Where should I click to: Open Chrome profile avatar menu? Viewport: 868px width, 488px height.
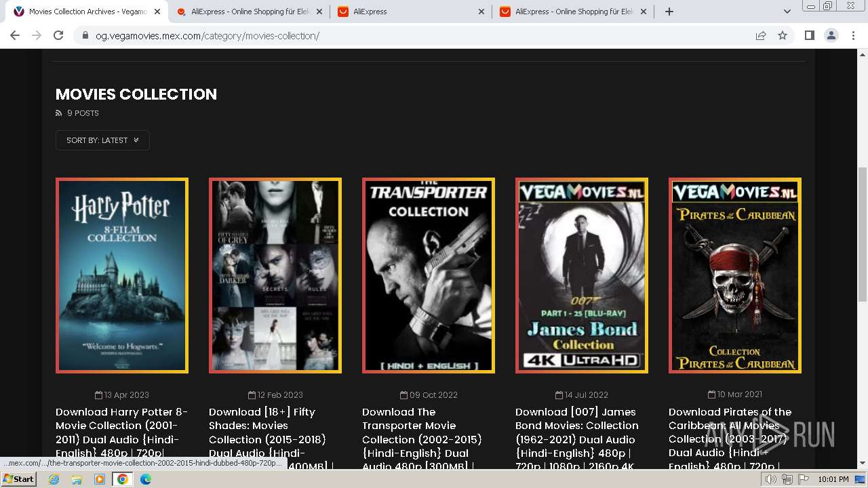click(x=831, y=35)
